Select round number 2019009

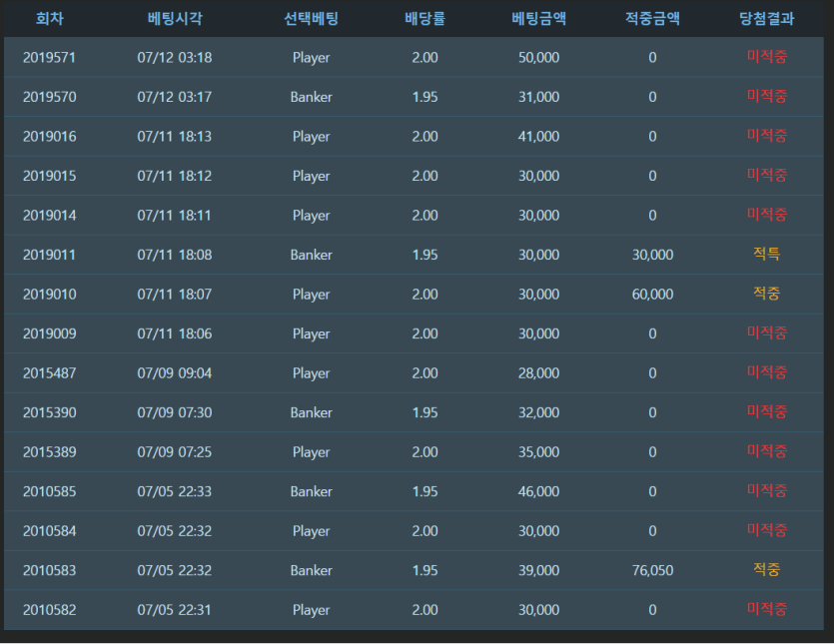click(50, 333)
